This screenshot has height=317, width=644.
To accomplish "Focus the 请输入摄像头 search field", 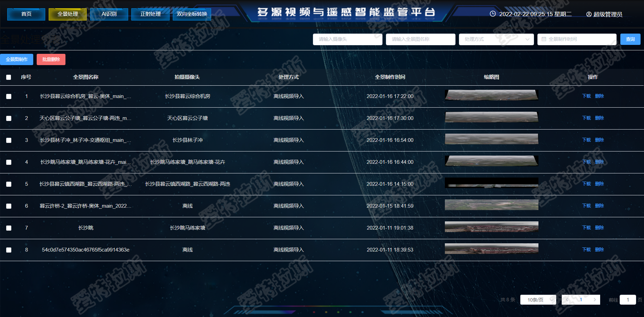I will tap(347, 39).
